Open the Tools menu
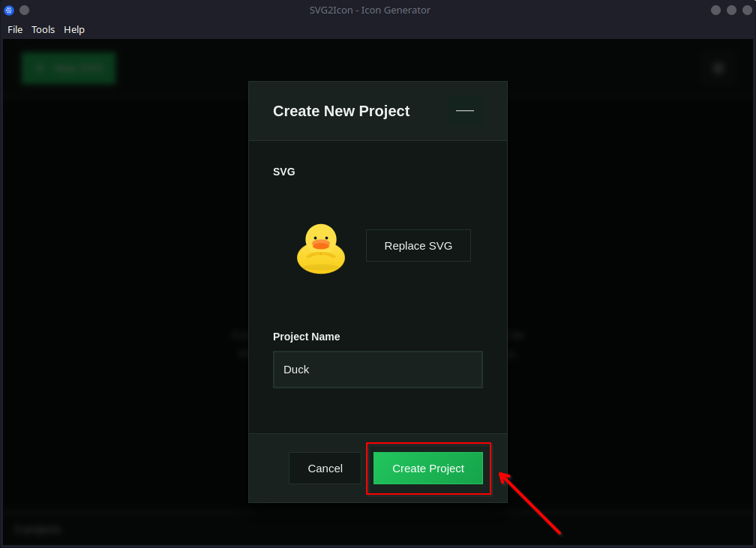The width and height of the screenshot is (756, 548). point(43,29)
